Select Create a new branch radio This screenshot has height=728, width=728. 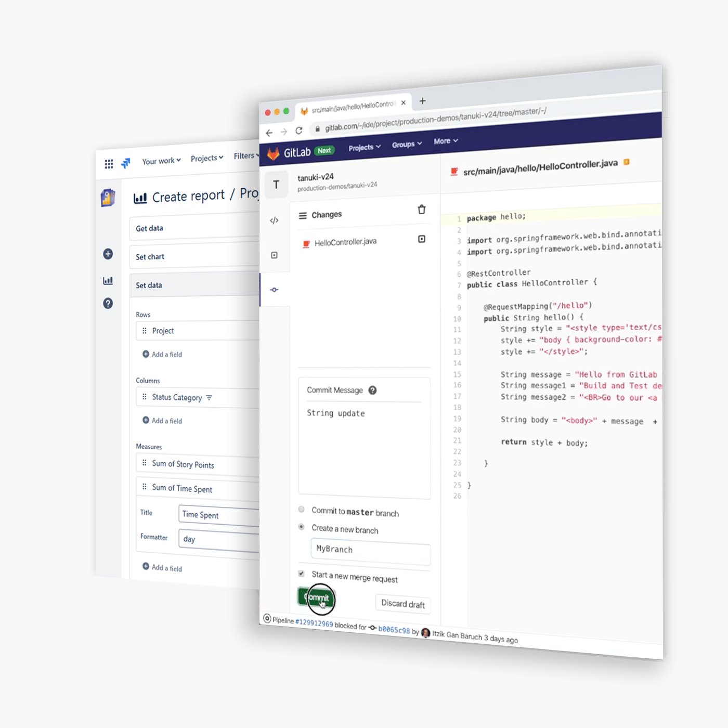click(x=301, y=527)
